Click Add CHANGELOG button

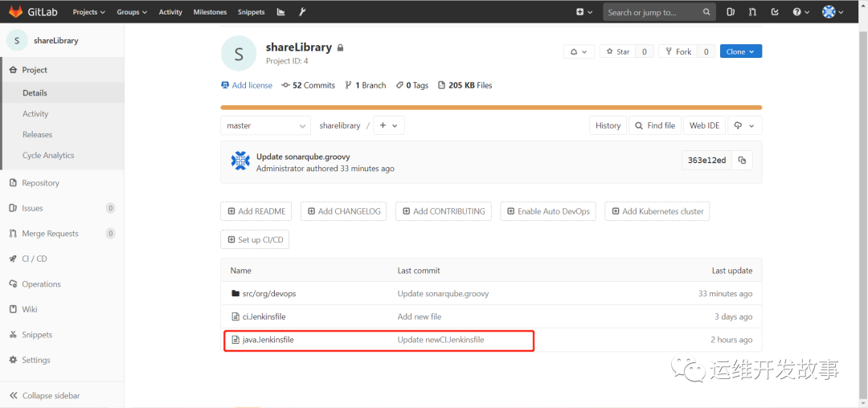344,211
